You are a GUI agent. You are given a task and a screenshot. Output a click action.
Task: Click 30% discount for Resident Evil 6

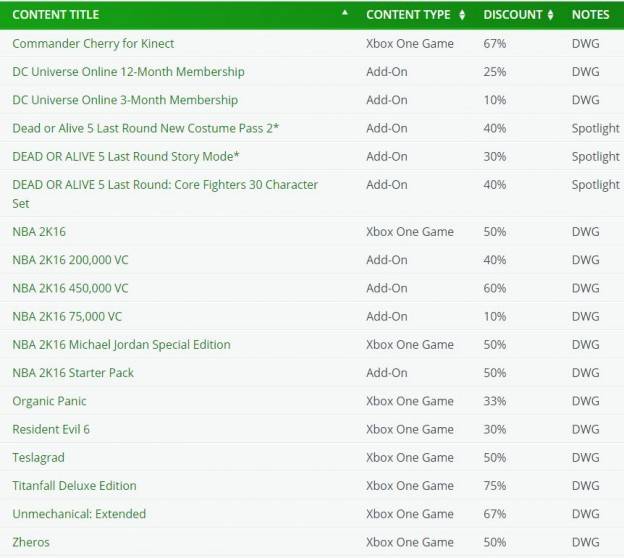(495, 429)
